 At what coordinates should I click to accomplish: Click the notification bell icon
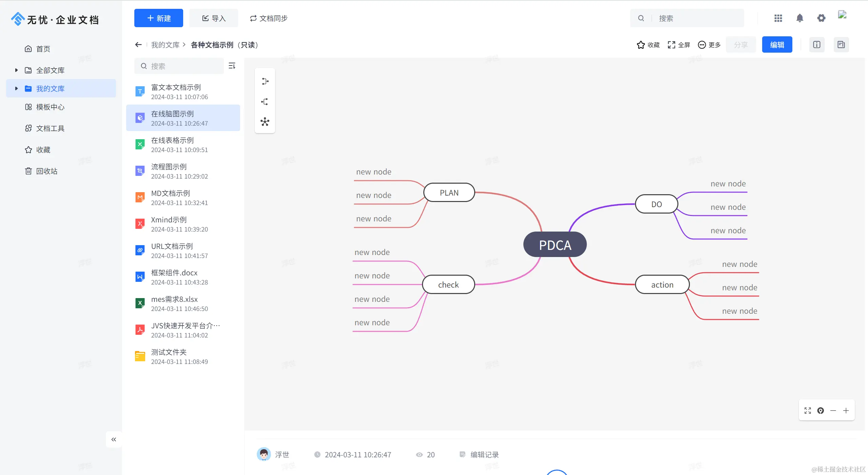click(799, 18)
